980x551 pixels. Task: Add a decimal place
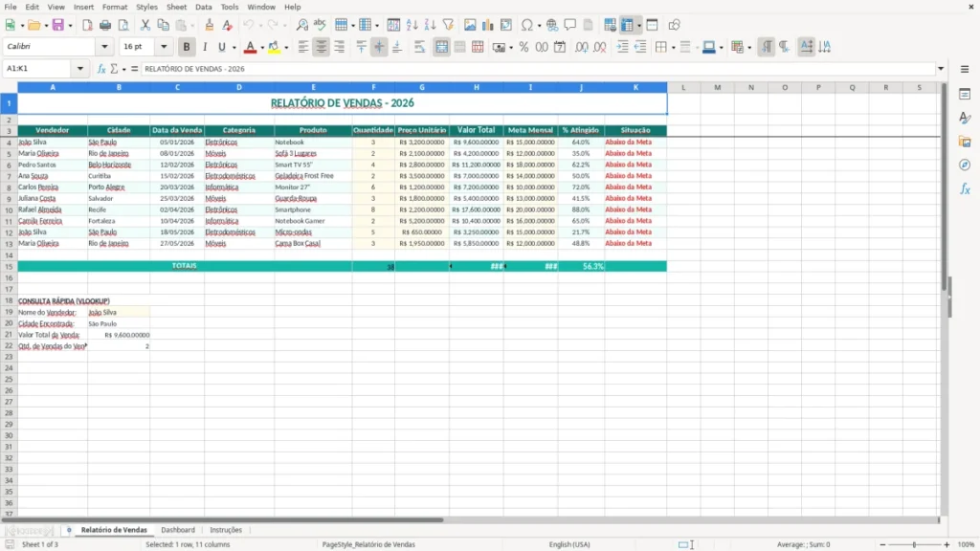581,47
